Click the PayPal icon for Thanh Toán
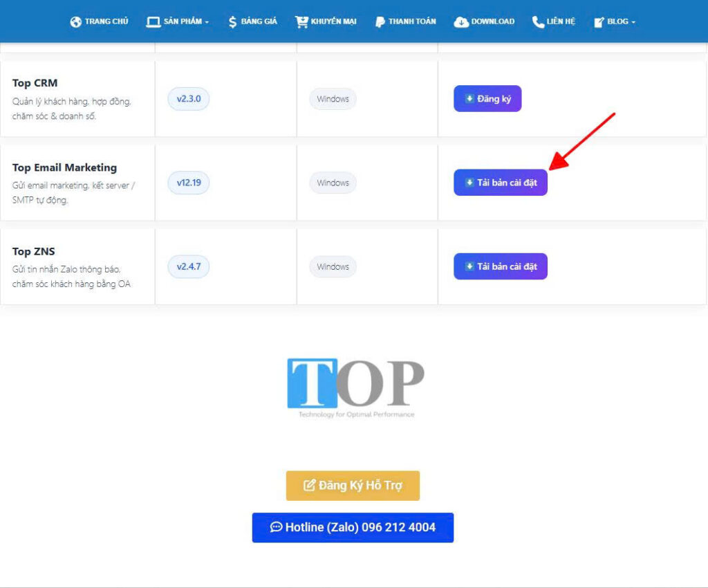Screen dimensions: 708x588 pyautogui.click(x=380, y=21)
